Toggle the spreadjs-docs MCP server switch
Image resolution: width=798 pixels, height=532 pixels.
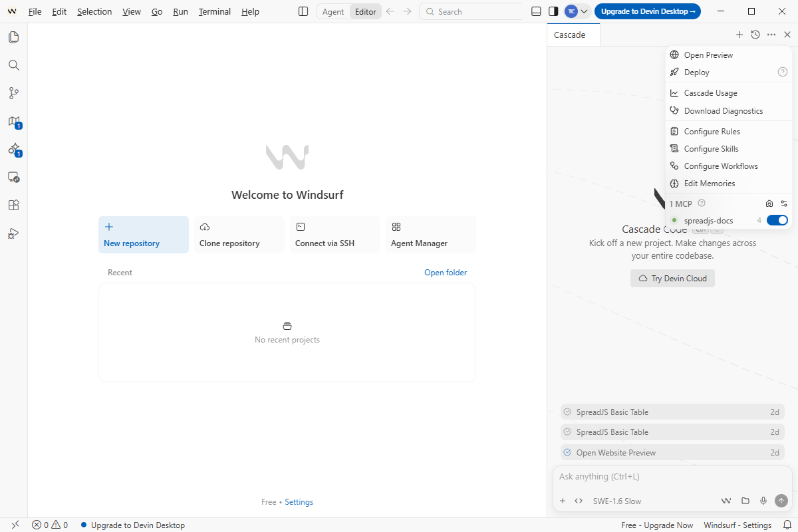(777, 220)
